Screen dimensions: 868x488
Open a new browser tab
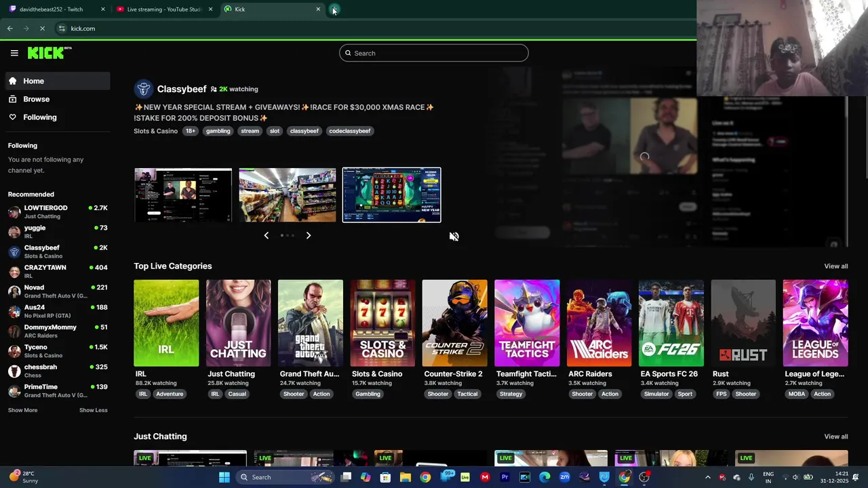pyautogui.click(x=335, y=9)
